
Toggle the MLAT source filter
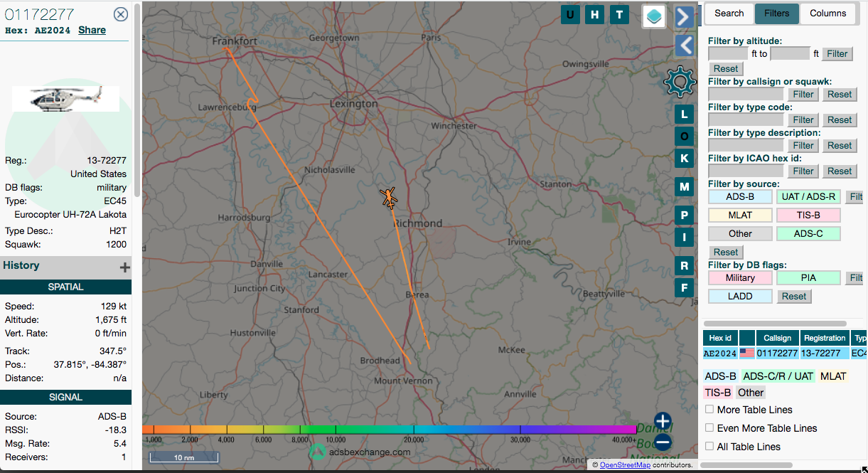tap(740, 215)
